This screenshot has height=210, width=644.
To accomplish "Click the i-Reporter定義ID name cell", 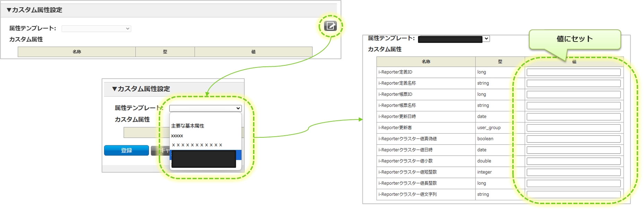I will [x=426, y=72].
